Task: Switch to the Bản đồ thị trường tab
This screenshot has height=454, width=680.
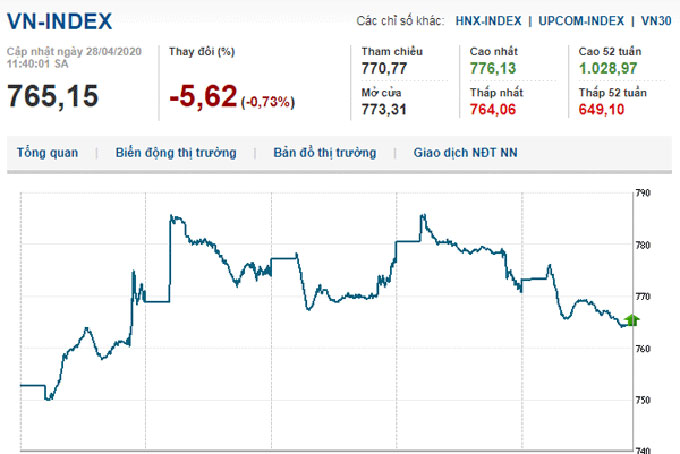Action: click(x=325, y=153)
